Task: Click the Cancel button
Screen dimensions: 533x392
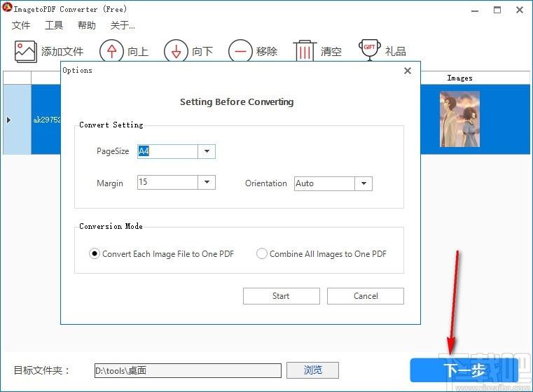Action: [x=366, y=296]
